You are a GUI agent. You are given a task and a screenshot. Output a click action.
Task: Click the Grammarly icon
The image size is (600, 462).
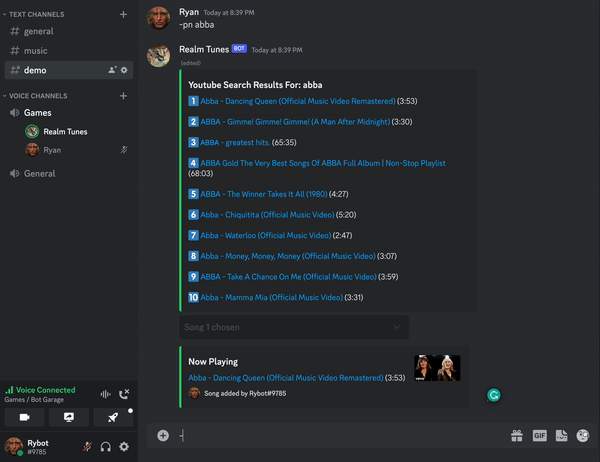coord(494,395)
